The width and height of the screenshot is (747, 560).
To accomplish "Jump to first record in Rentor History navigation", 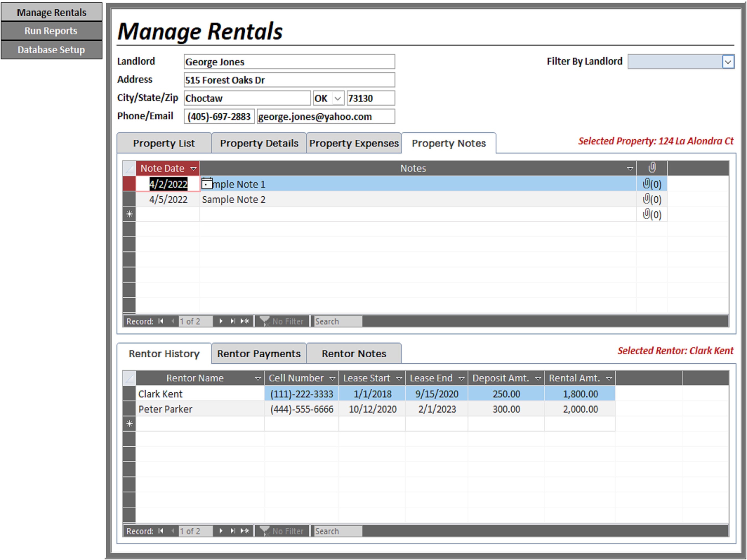I will 161,531.
